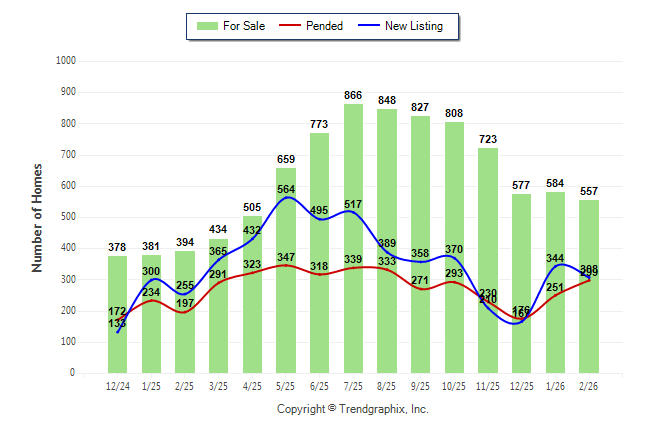Toggle the For Sale legend label
Viewport: 646px width, 434px height.
pos(246,26)
